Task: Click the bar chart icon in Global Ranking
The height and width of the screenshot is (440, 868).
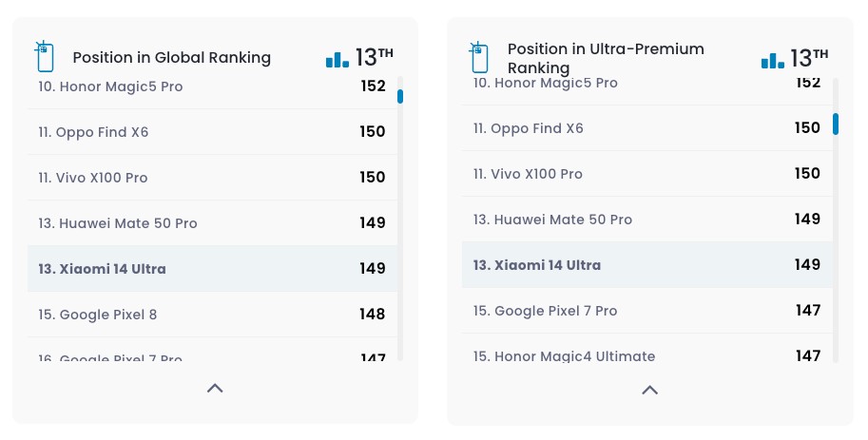Action: pyautogui.click(x=337, y=59)
